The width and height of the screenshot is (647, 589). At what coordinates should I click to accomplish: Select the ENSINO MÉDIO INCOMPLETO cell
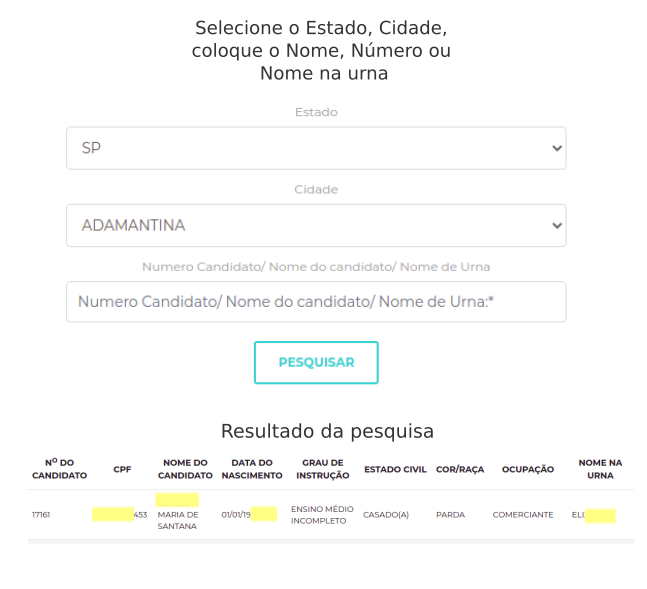322,515
